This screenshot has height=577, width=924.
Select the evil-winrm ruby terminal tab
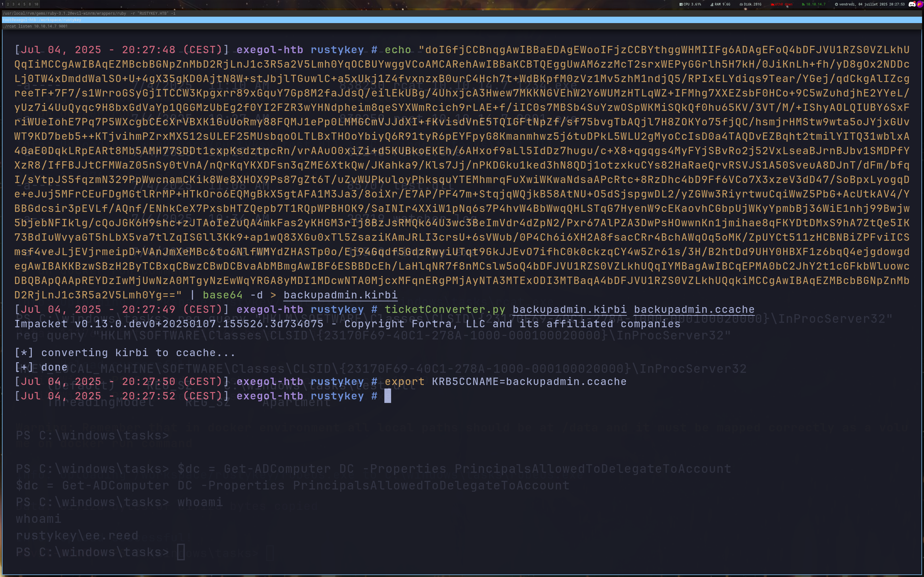[89, 13]
